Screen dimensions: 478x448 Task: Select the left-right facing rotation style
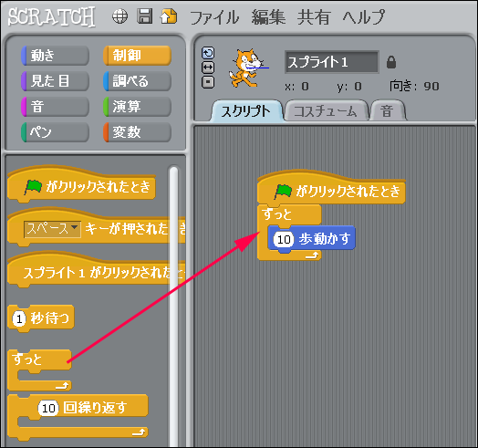tap(208, 68)
